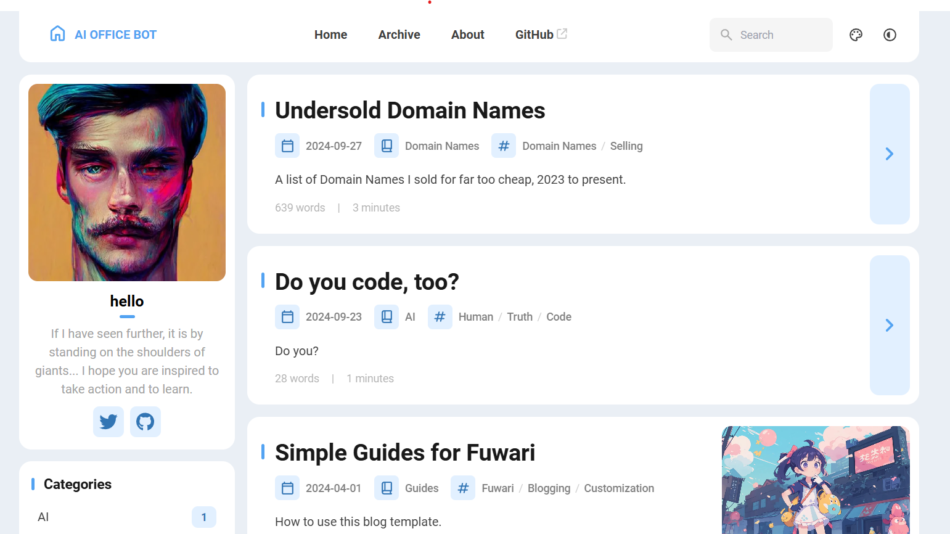Viewport: 950px width, 534px height.
Task: Click hashtag icon on Simple Guides for Fuwari
Action: coord(463,488)
